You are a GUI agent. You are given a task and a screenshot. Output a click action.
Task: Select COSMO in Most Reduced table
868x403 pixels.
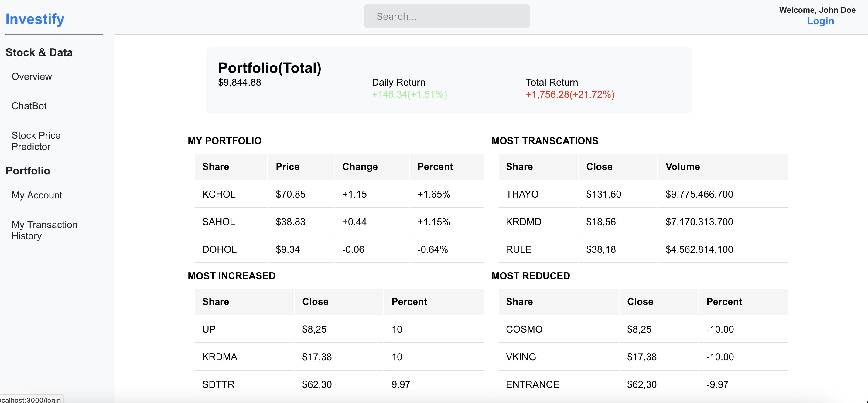point(524,329)
